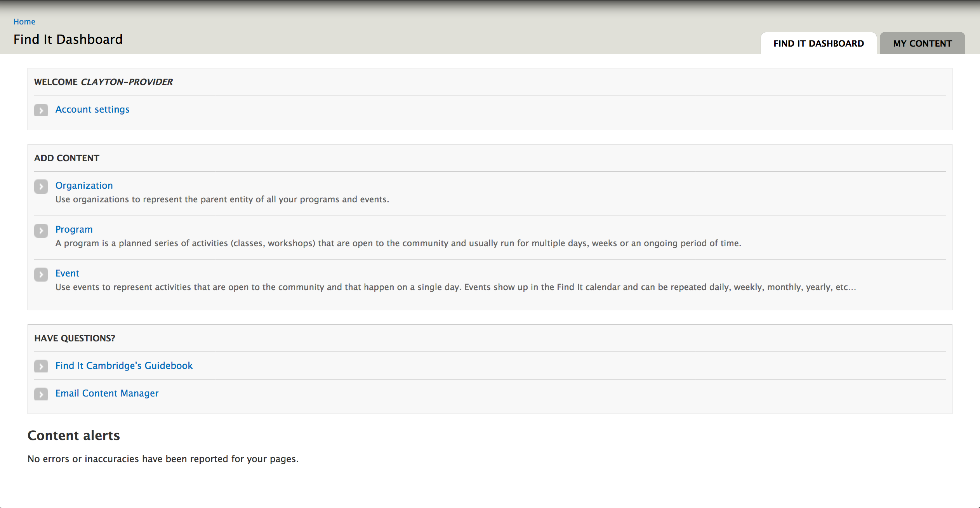Open Find It Cambridge's Guidebook link
The width and height of the screenshot is (980, 508).
pos(124,365)
